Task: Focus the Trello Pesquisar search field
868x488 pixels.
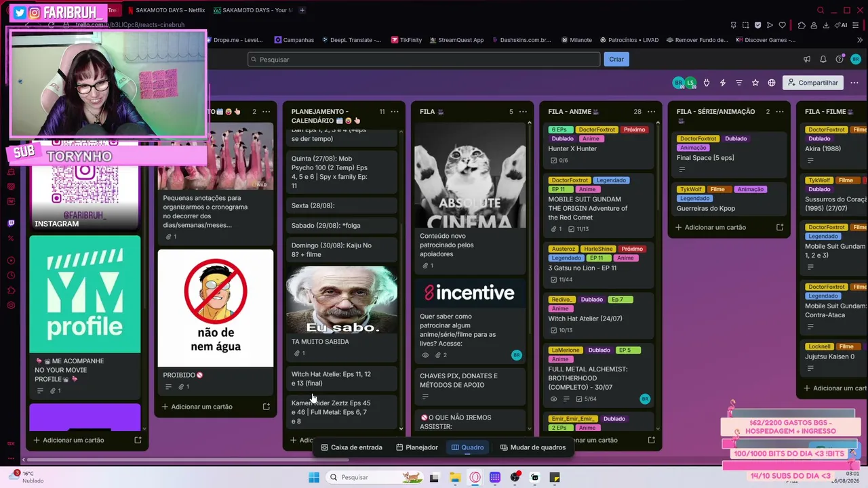Action: coord(424,60)
